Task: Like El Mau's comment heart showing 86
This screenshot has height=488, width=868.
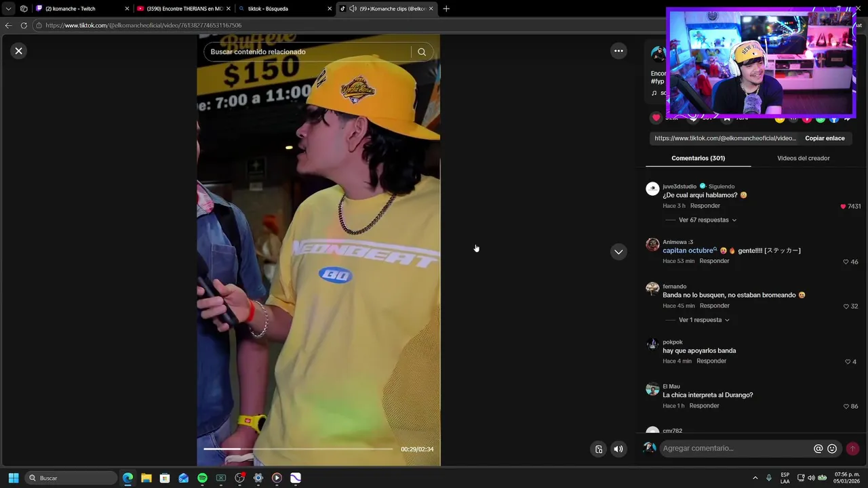Action: pyautogui.click(x=846, y=407)
